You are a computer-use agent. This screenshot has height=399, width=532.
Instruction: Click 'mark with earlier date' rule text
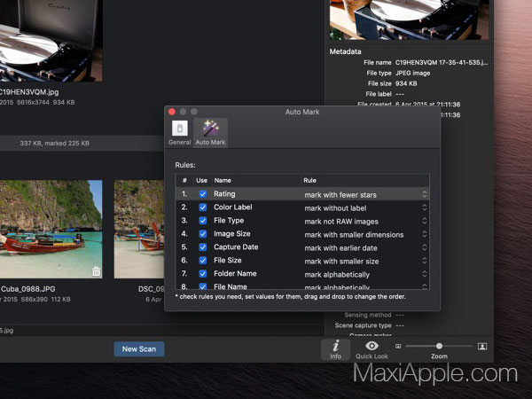(340, 247)
